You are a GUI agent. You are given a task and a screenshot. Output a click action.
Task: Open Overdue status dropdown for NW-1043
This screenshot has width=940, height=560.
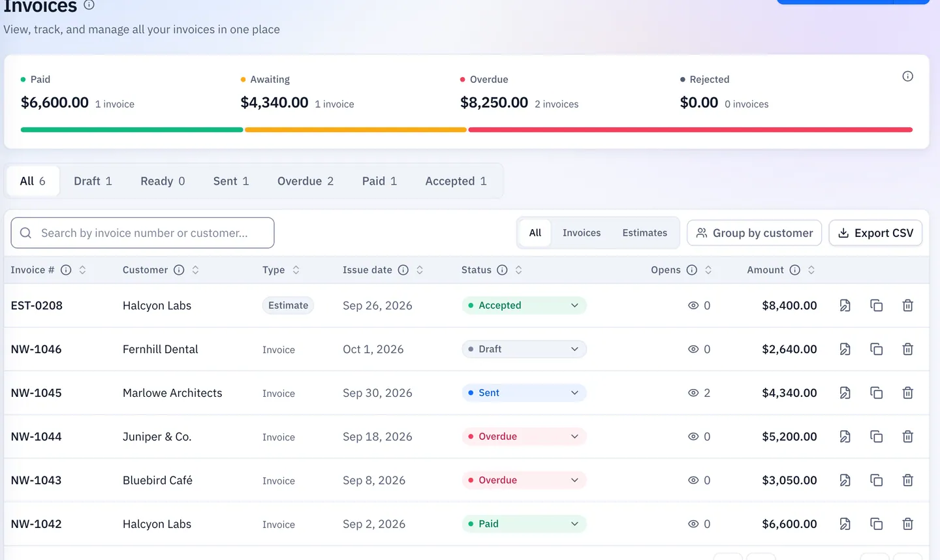coord(524,480)
